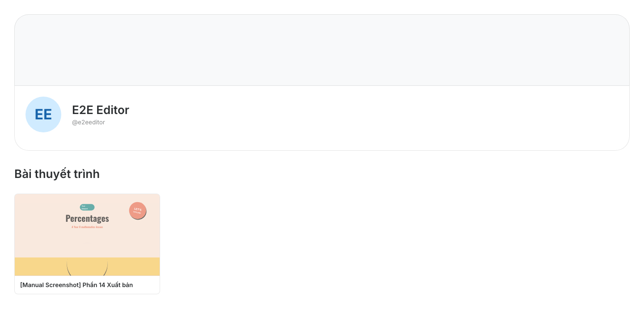Click '[Manual Screenshot]' text in card title
This screenshot has width=644, height=309.
click(x=51, y=285)
